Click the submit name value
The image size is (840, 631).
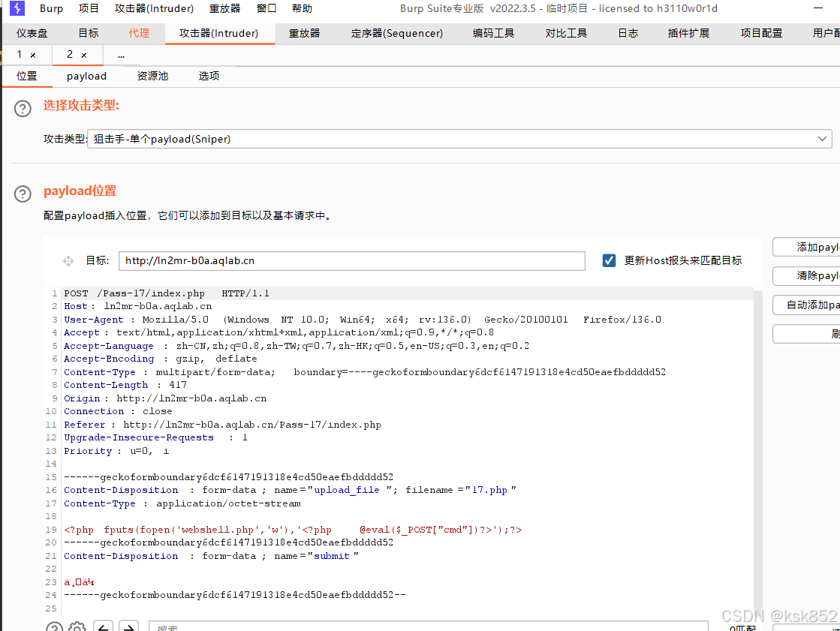click(x=332, y=556)
